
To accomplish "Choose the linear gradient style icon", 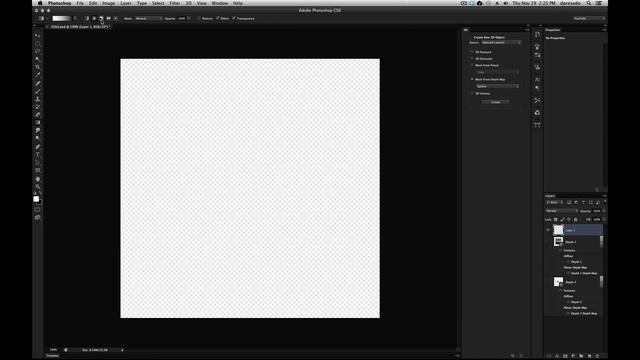I will tap(87, 18).
